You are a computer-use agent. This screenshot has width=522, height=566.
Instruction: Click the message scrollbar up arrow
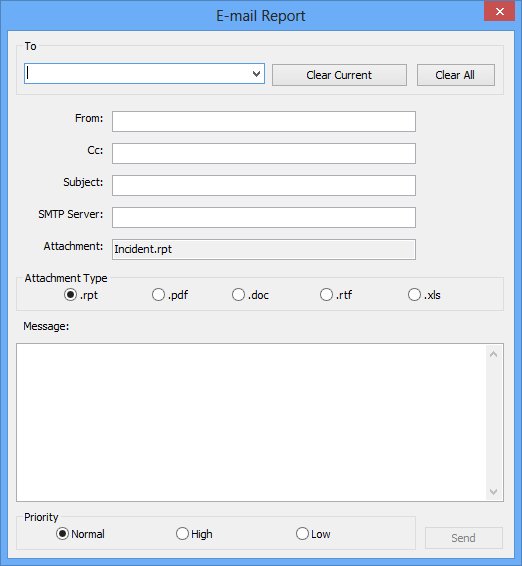coord(493,354)
